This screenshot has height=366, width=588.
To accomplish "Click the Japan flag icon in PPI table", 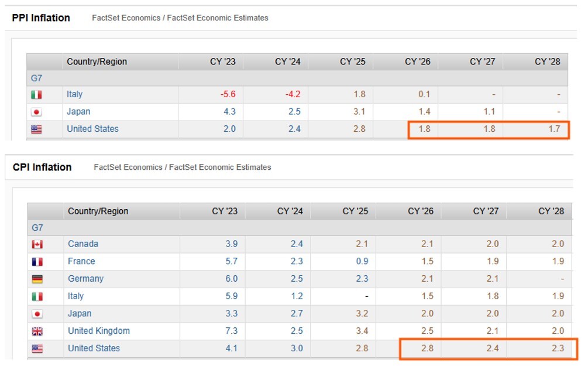I will (37, 111).
